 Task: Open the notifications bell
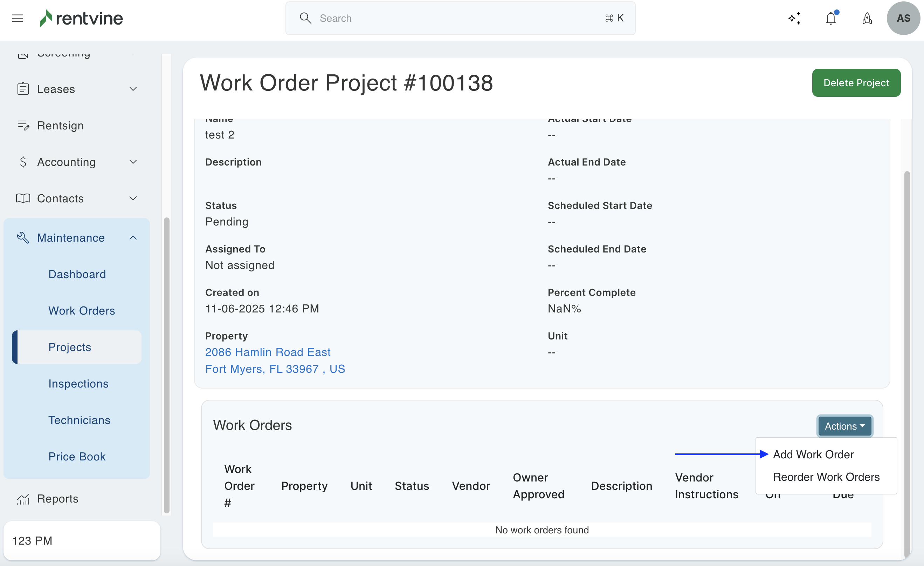(830, 18)
